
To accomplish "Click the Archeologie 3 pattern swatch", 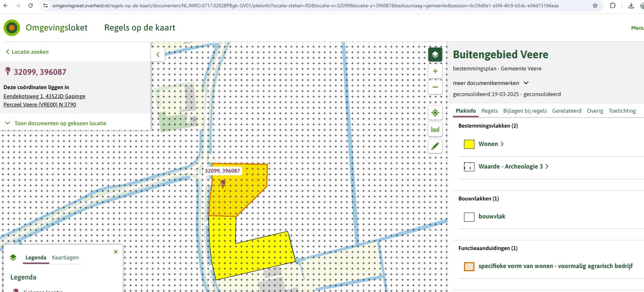I will point(469,167).
